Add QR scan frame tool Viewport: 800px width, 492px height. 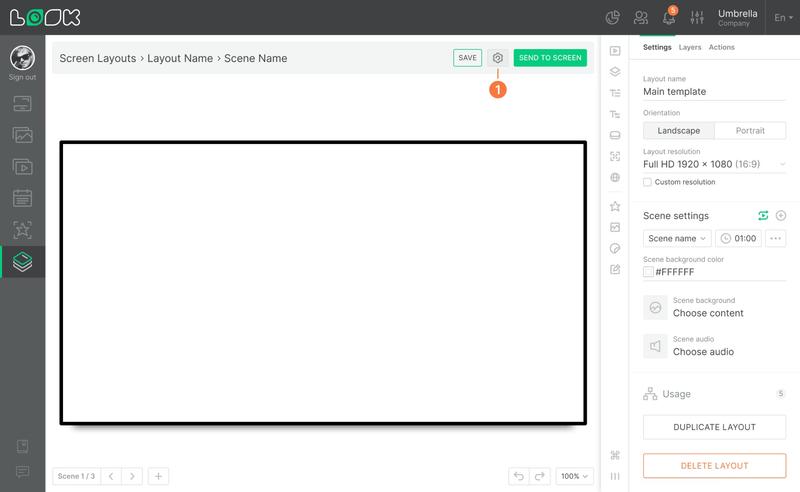tap(615, 156)
